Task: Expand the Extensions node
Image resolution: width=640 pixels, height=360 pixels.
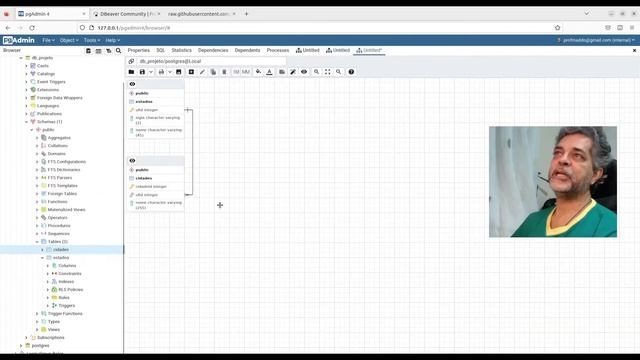Action: tap(27, 90)
